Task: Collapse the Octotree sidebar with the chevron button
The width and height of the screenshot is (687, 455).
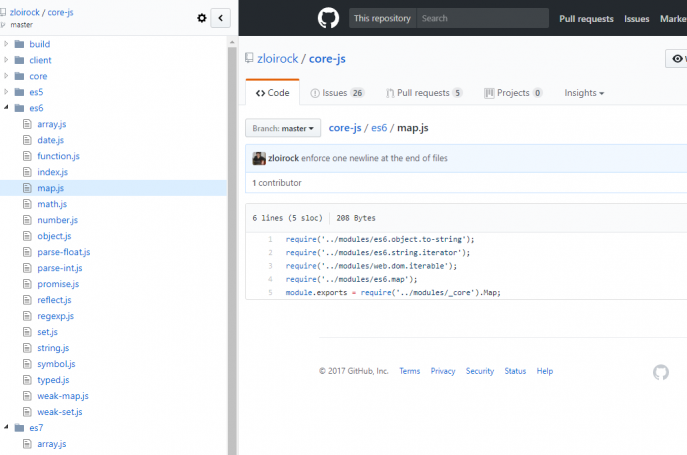Action: click(220, 18)
